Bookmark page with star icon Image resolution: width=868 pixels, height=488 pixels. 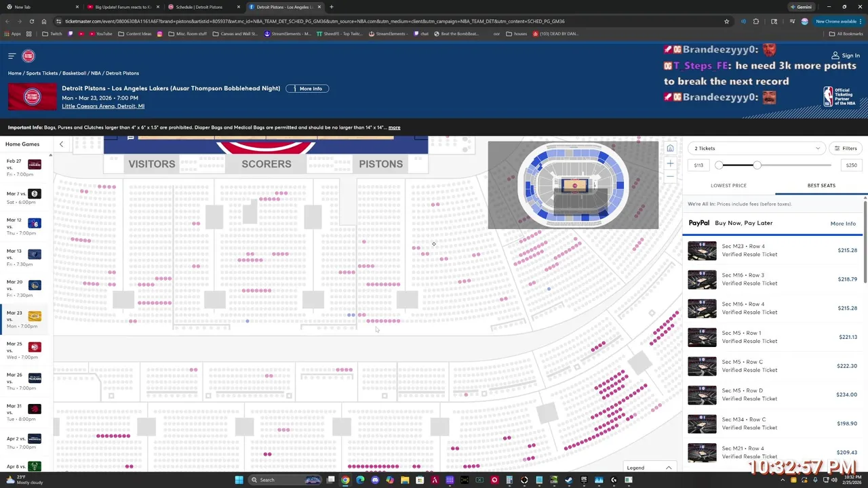(x=726, y=21)
